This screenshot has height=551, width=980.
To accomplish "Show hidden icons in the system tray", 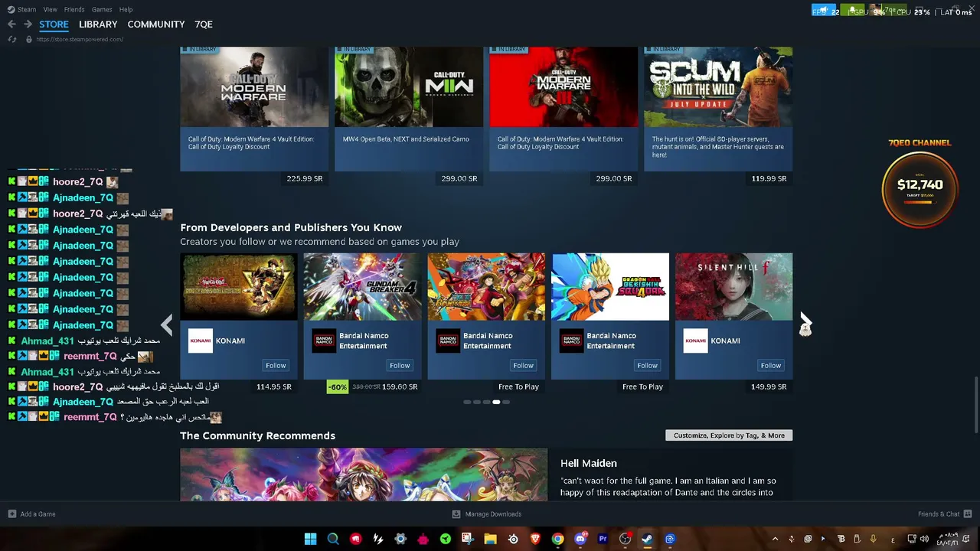I will coord(775,539).
